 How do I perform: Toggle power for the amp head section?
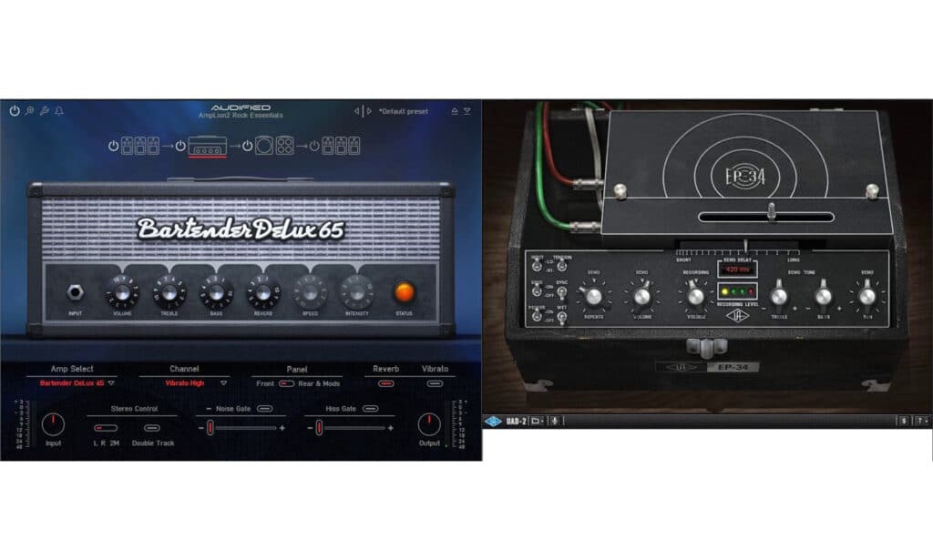pos(180,147)
